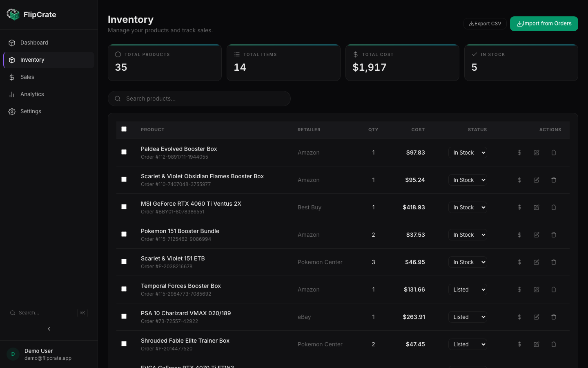Image resolution: width=588 pixels, height=368 pixels.
Task: Click the Sales dollar icon in the sidebar
Action: (x=11, y=77)
